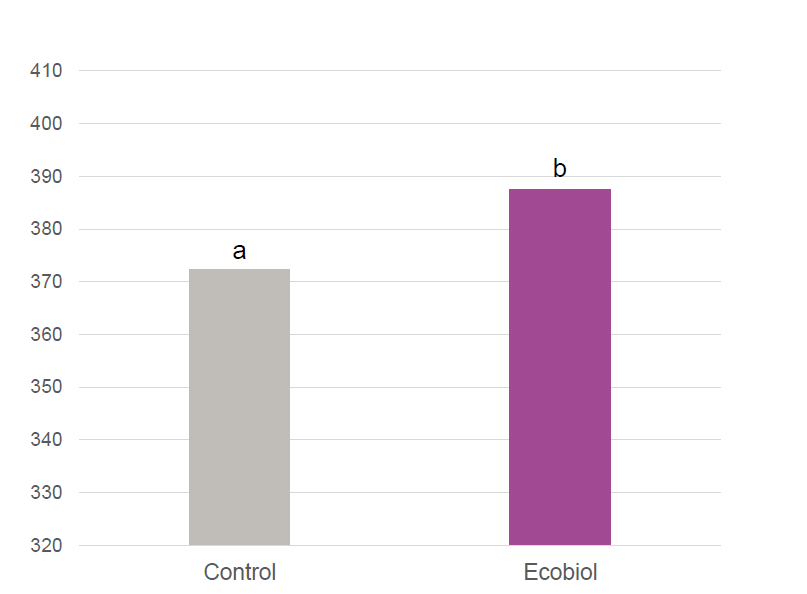
Task: Select the 350 y-axis tick label
Action: (x=47, y=387)
